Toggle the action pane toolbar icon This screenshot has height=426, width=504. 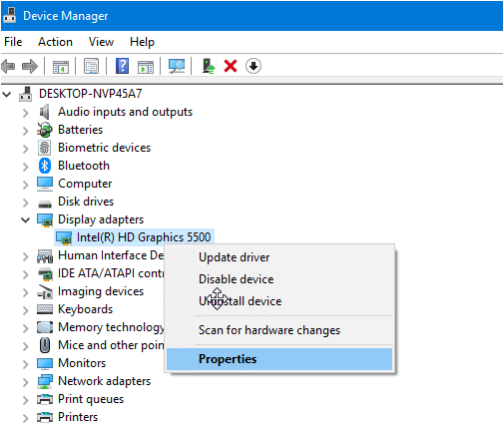click(x=146, y=66)
